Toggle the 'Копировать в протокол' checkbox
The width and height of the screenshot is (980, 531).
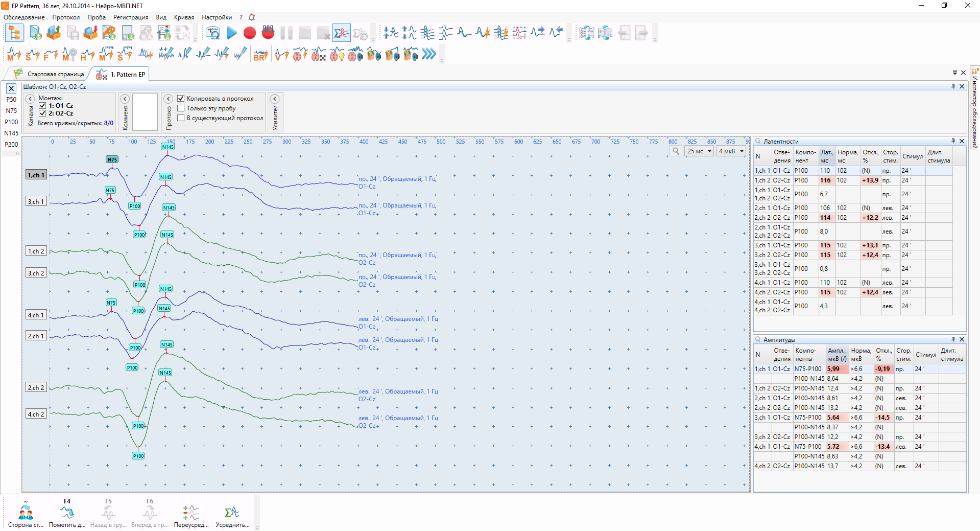point(181,99)
